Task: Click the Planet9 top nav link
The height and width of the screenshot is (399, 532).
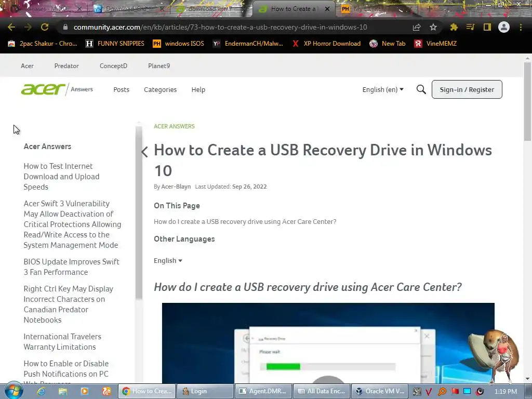Action: pos(159,66)
